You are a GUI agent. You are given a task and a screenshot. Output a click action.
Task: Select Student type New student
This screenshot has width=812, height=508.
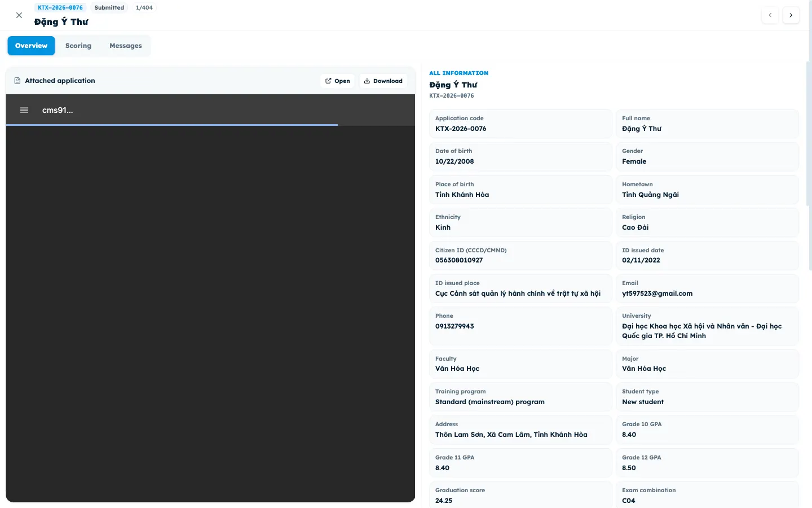(x=643, y=402)
